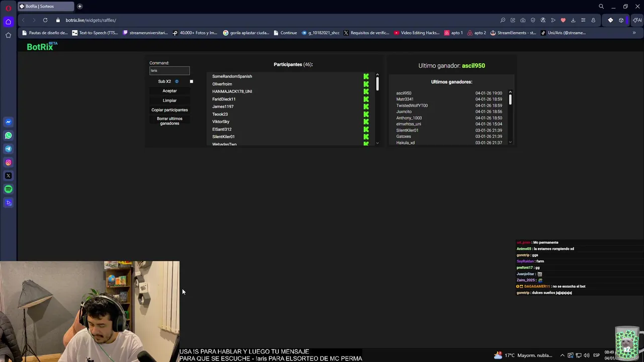644x362 pixels.
Task: Take snapshot with camera icon
Action: point(523,20)
